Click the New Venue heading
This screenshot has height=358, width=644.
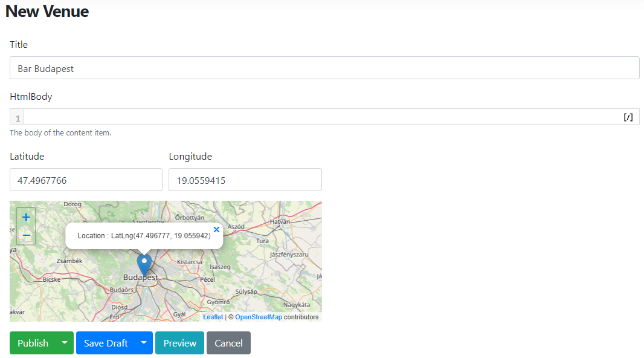[x=47, y=11]
